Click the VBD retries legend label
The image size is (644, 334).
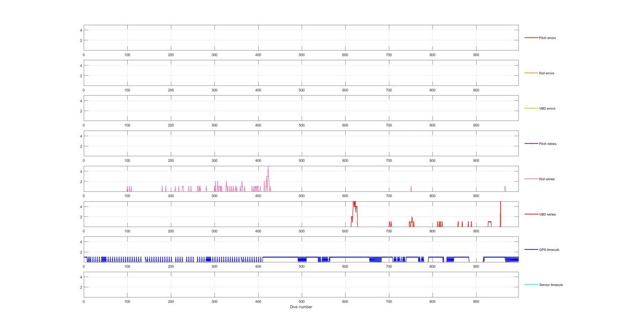click(x=547, y=214)
